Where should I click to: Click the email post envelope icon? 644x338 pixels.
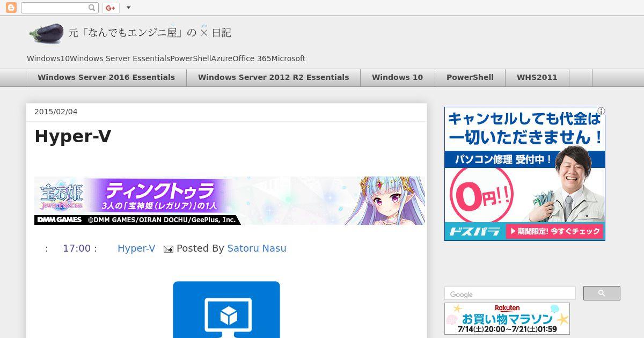[169, 249]
